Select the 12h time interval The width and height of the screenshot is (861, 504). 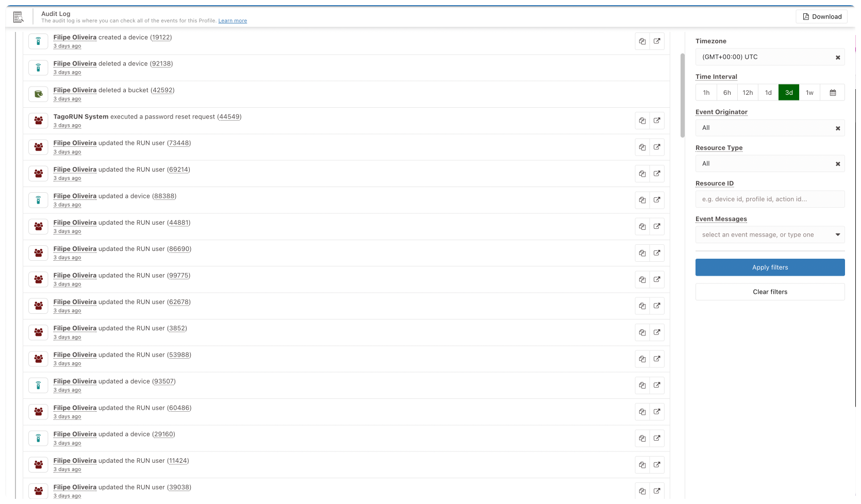pos(748,93)
